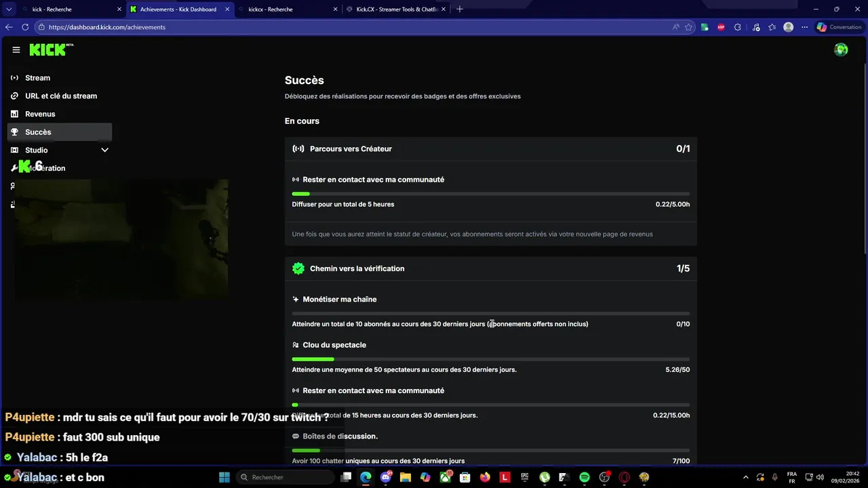Click the sparkle icon beside Monétiser ma chaîne
Viewport: 868px width, 488px height.
pyautogui.click(x=296, y=300)
